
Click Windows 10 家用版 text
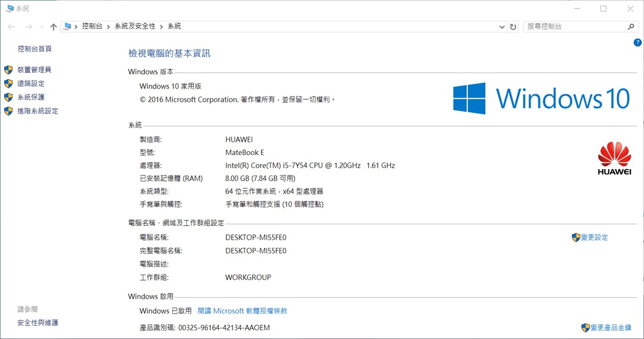pyautogui.click(x=170, y=86)
